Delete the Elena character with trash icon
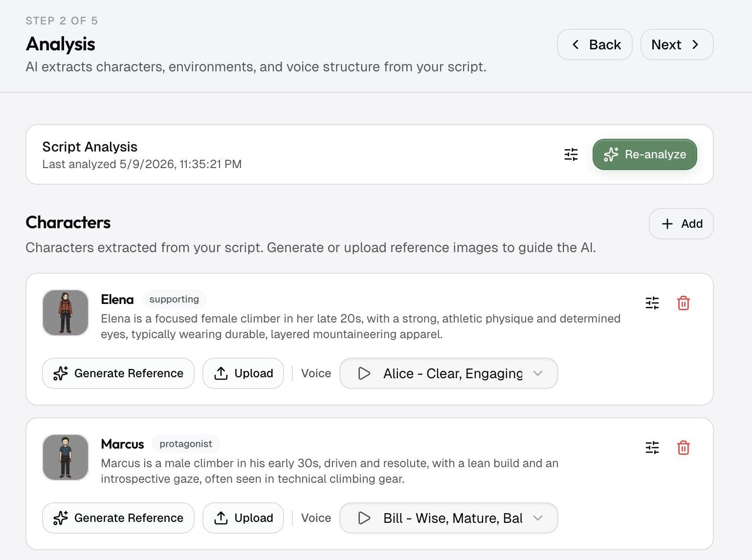This screenshot has width=752, height=560. (x=683, y=303)
